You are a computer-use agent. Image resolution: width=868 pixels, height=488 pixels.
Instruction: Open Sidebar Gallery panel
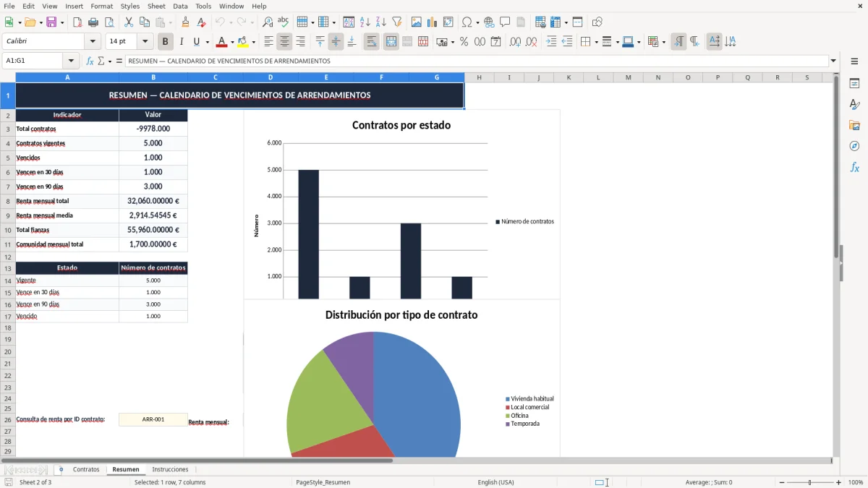tap(854, 126)
